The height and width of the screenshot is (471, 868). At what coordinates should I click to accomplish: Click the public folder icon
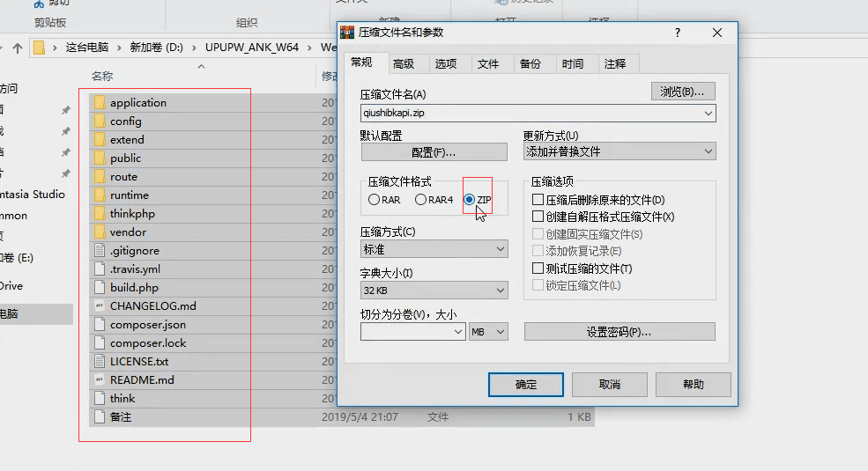click(x=100, y=158)
